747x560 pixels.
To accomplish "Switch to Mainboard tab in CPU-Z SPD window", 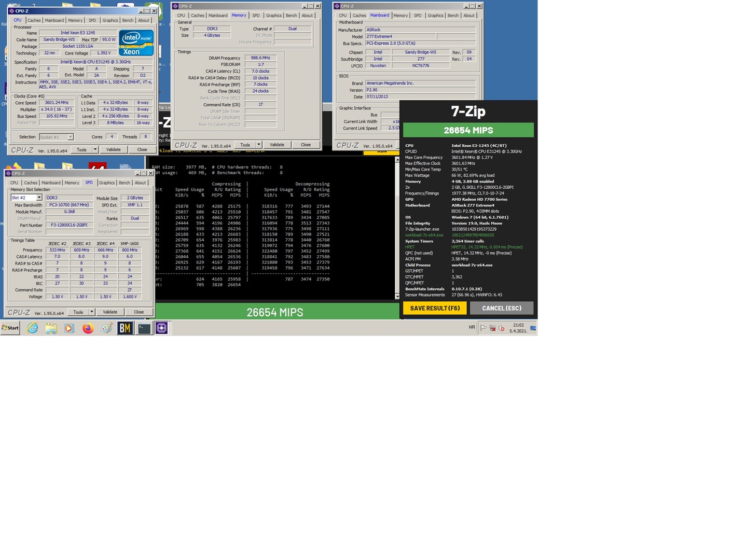I will [51, 183].
